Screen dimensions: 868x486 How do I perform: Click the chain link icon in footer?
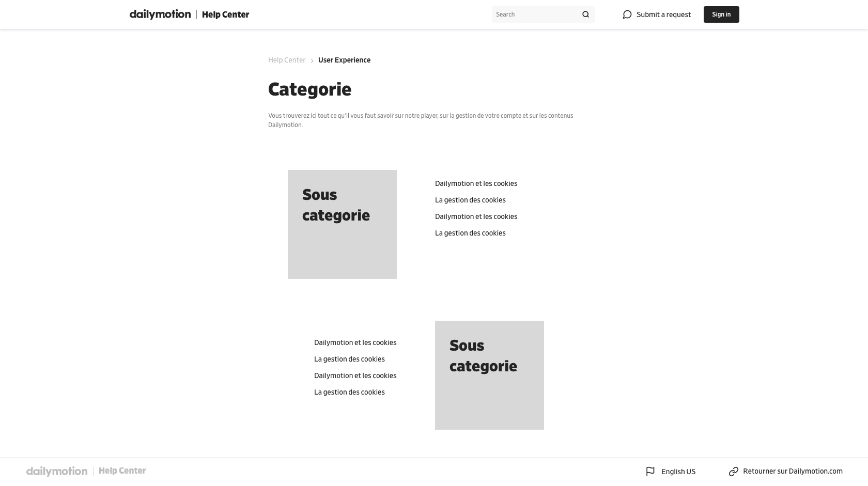point(734,472)
